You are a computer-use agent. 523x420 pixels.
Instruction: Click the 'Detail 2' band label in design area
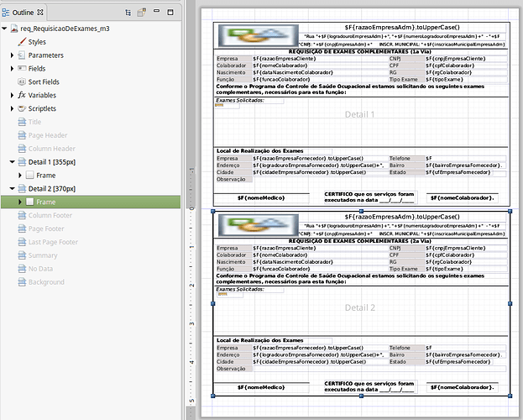pos(360,307)
